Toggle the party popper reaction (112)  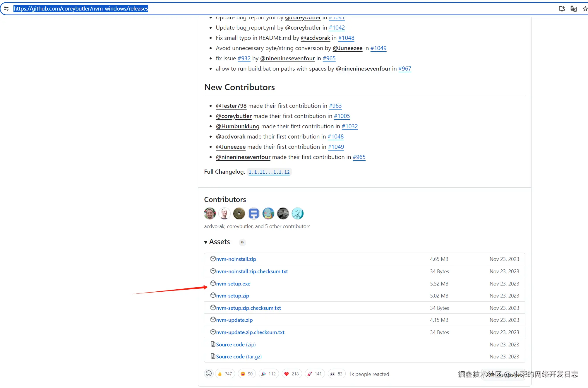pyautogui.click(x=268, y=374)
